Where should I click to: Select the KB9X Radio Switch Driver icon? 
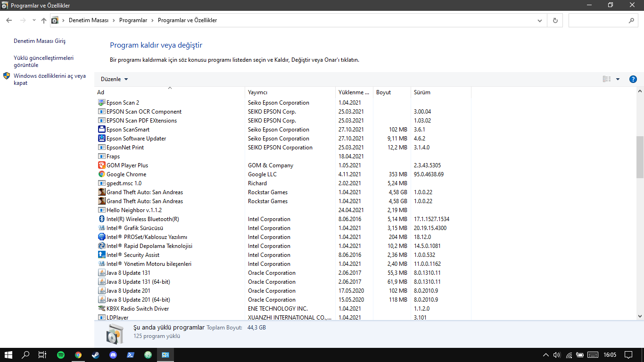tap(101, 309)
